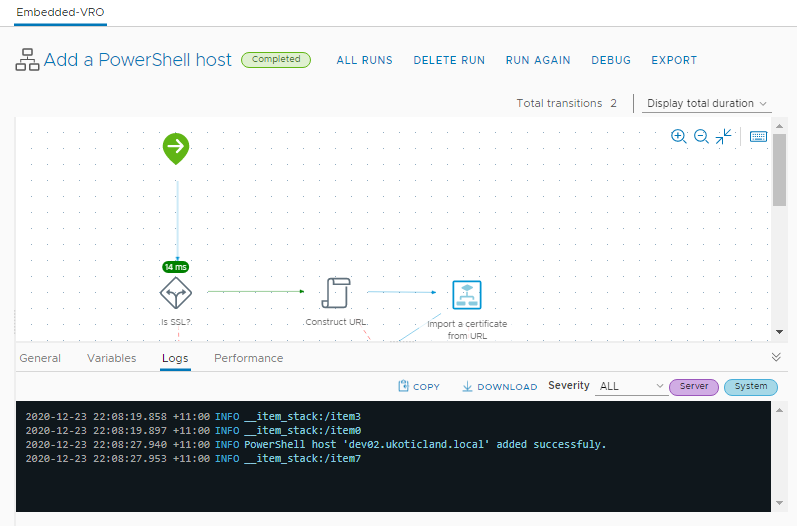Click the __item_stack:/item0 log entry

(193, 430)
